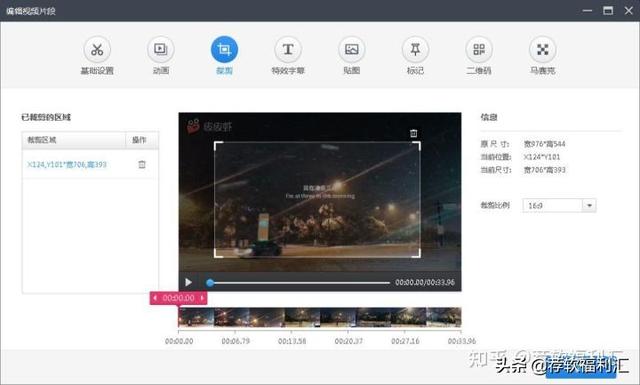Click the 16:9 ratio combo box field

pos(559,205)
